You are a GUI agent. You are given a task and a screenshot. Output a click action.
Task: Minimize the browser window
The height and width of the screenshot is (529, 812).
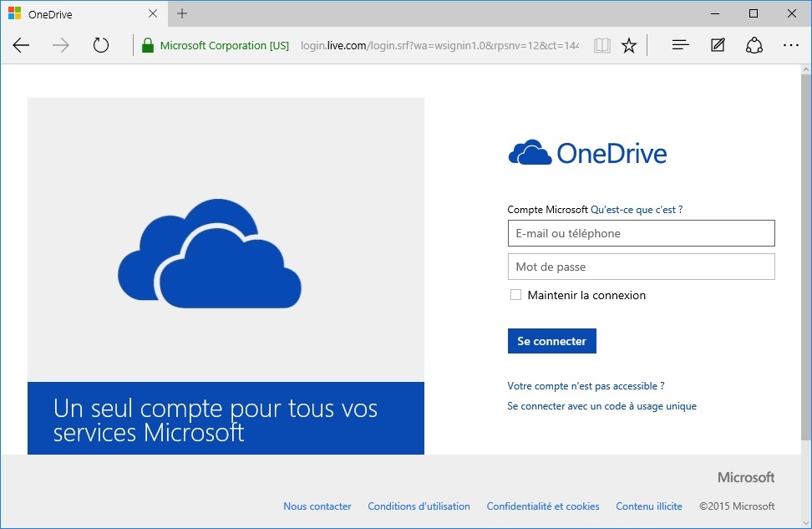coord(715,14)
